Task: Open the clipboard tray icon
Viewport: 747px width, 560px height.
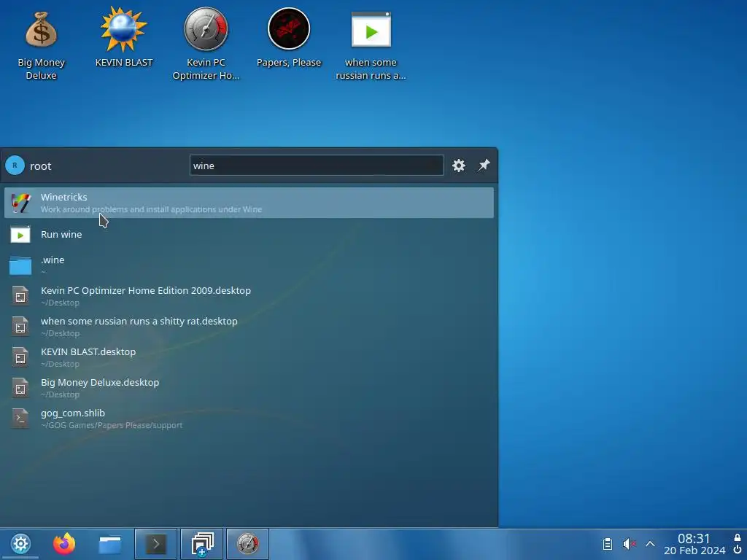Action: (608, 544)
